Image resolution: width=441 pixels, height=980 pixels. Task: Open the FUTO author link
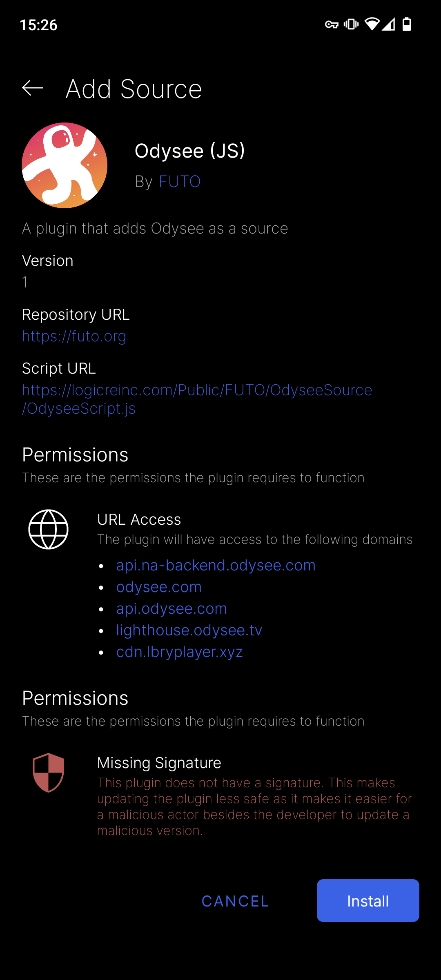coord(180,181)
